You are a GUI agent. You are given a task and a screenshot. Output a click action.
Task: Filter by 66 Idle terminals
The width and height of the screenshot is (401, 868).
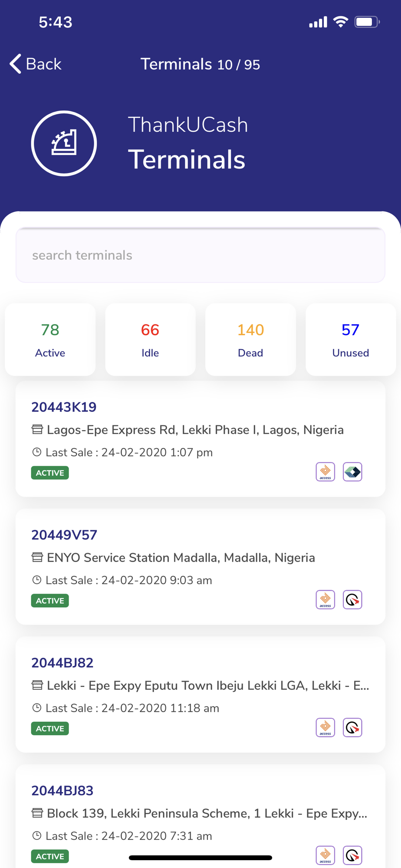tap(150, 340)
